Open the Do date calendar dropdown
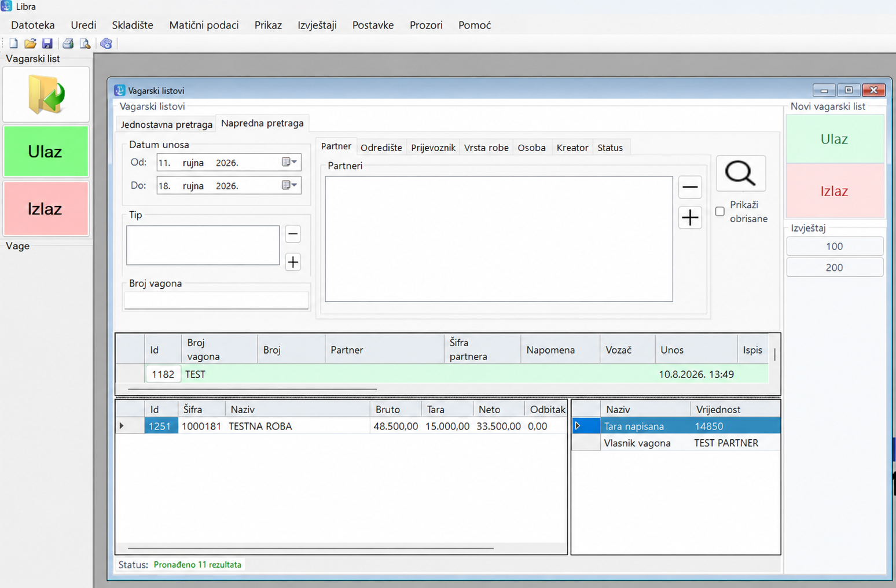The height and width of the screenshot is (588, 896). [289, 185]
